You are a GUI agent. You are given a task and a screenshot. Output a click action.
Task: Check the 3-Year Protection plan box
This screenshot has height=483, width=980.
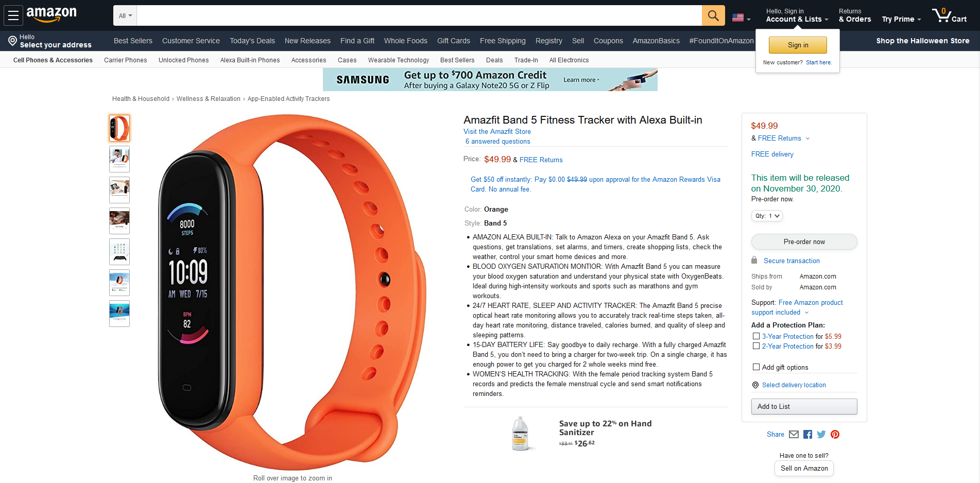[756, 336]
